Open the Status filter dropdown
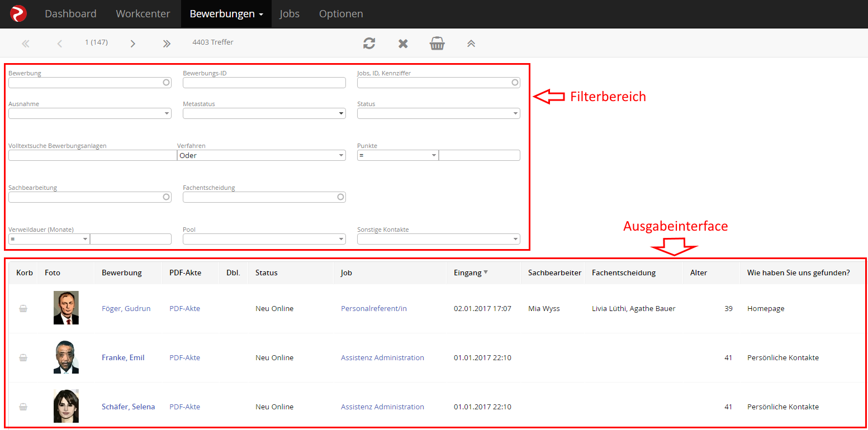868x430 pixels. click(439, 113)
